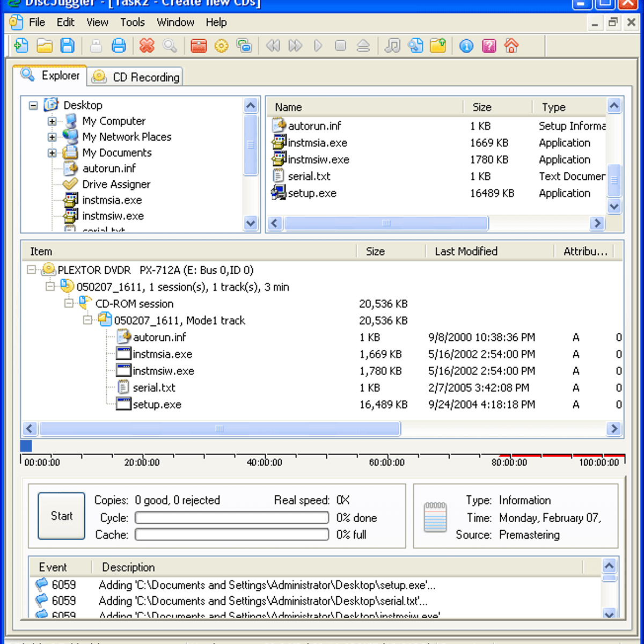The image size is (644, 644).
Task: Click the open folder toolbar icon
Action: click(x=45, y=46)
